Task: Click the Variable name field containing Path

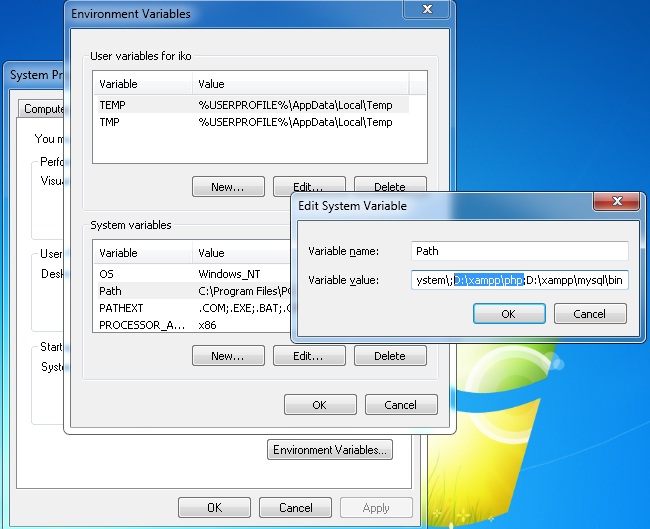Action: (519, 251)
